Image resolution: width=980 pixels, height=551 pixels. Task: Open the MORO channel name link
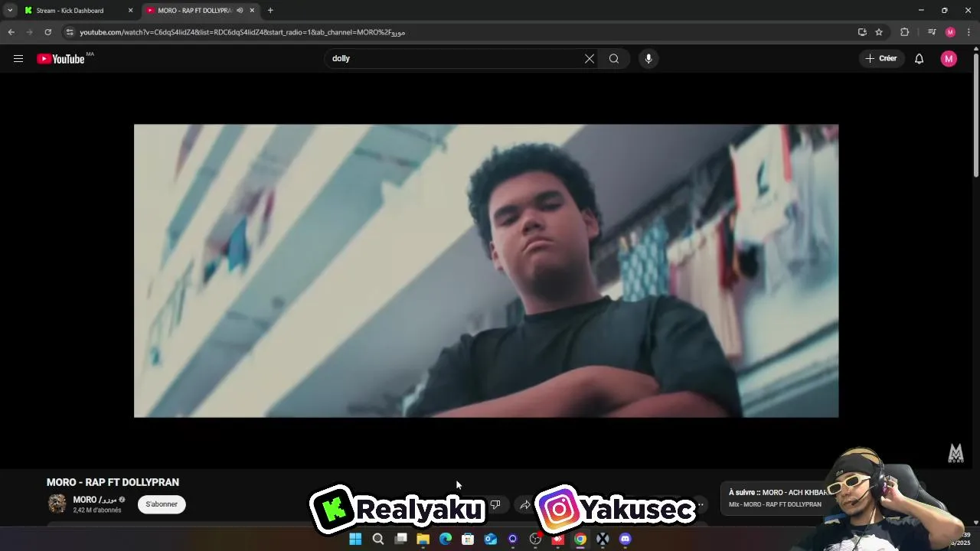tap(95, 500)
